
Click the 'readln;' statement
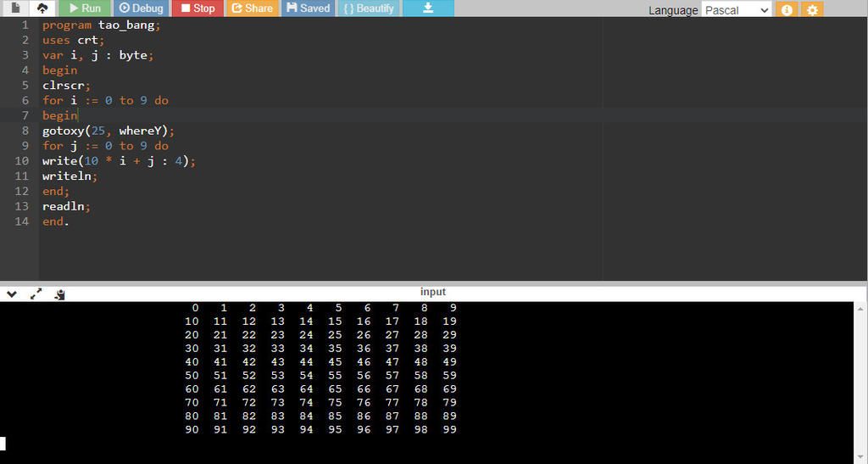66,206
